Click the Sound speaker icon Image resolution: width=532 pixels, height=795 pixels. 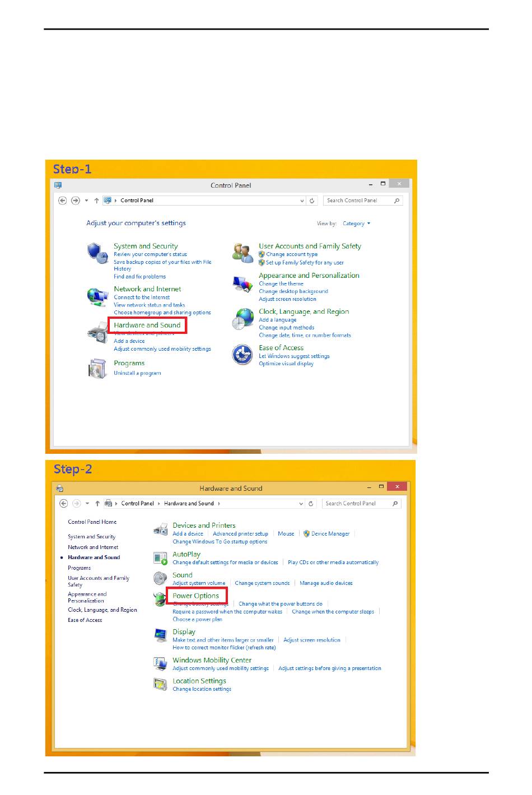coord(161,578)
